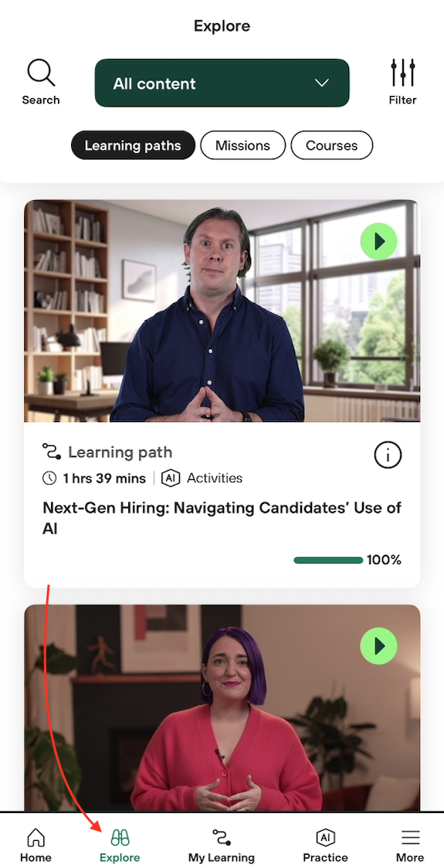The width and height of the screenshot is (444, 868).
Task: Show info for Next-Gen Hiring path
Action: pyautogui.click(x=388, y=455)
